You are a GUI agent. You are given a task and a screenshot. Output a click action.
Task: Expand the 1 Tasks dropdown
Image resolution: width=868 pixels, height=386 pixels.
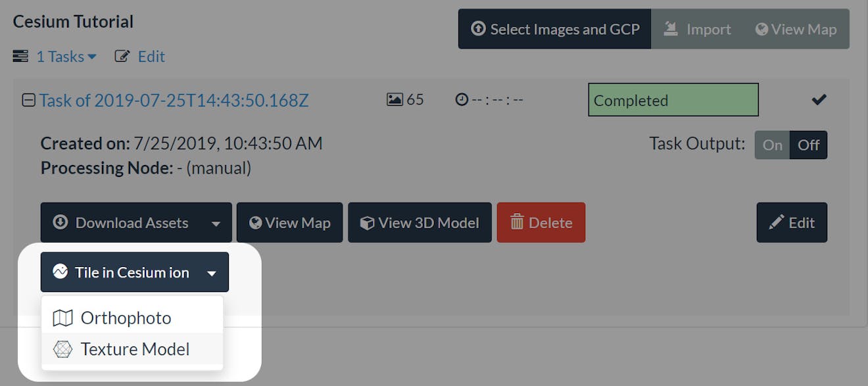[x=66, y=57]
